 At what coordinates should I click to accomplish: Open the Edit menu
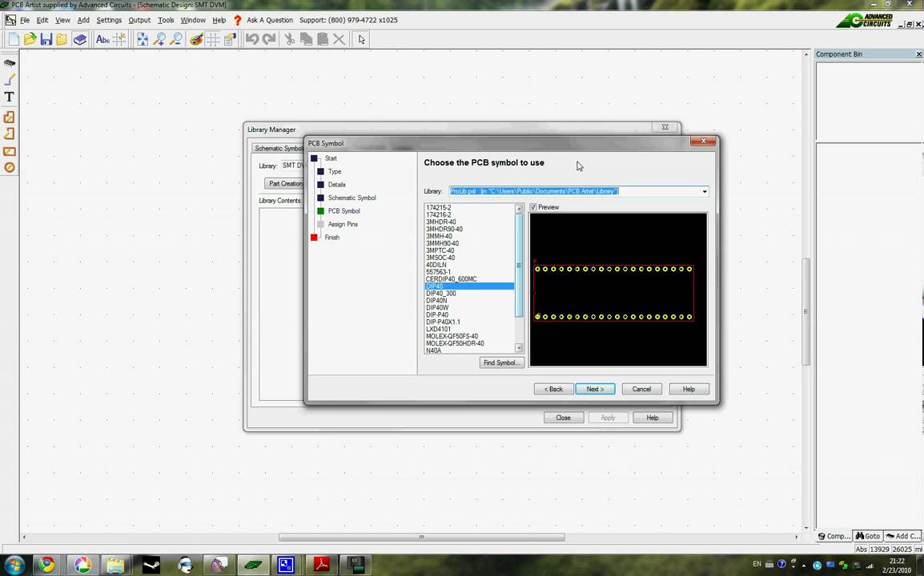point(42,20)
